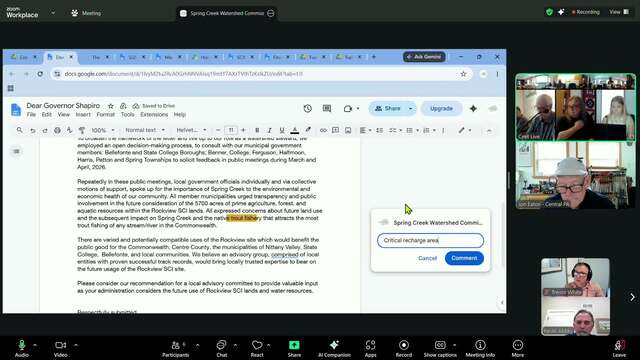Toggle bold formatting
640x360 pixels.
pos(257,130)
